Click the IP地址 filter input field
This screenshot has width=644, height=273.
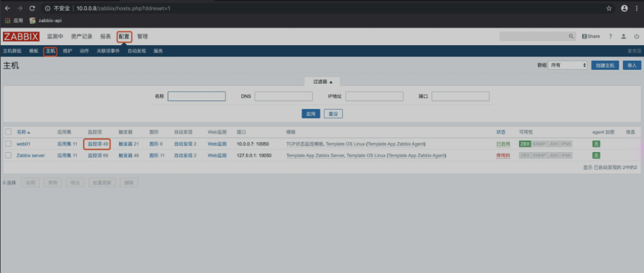(374, 96)
